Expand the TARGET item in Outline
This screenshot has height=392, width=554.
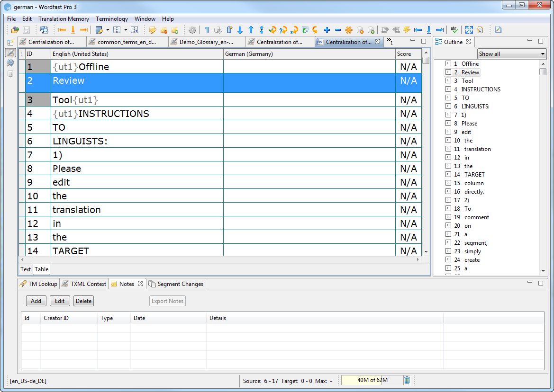(448, 175)
